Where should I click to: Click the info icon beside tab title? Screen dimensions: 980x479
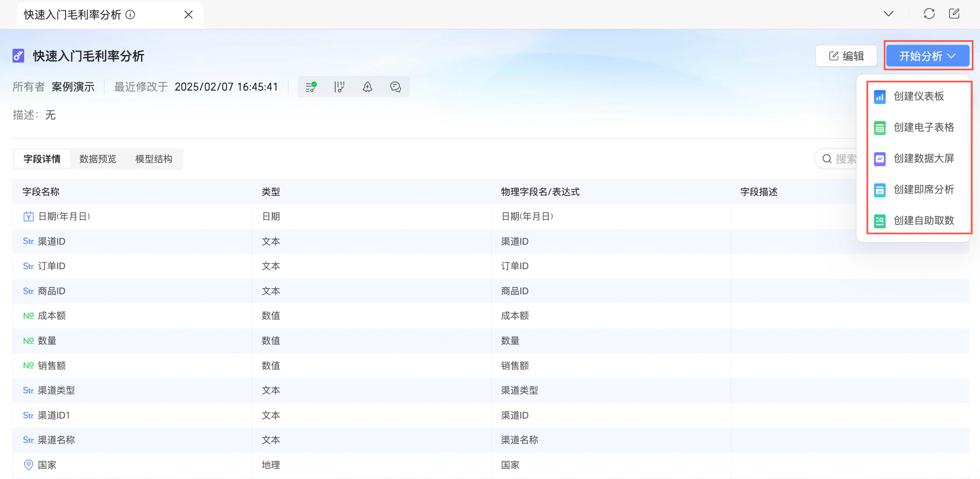130,15
